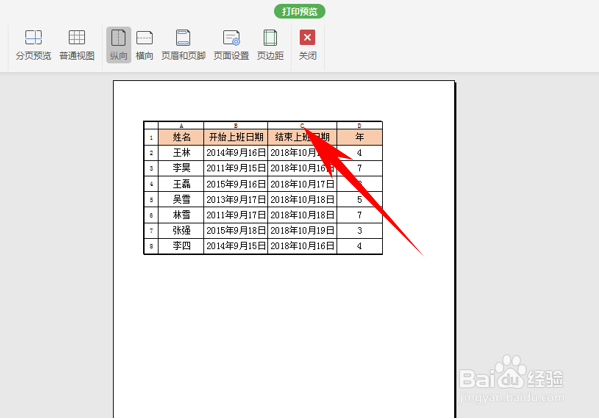Click the year value 7 in 林雪 row
This screenshot has width=599, height=419.
[359, 215]
